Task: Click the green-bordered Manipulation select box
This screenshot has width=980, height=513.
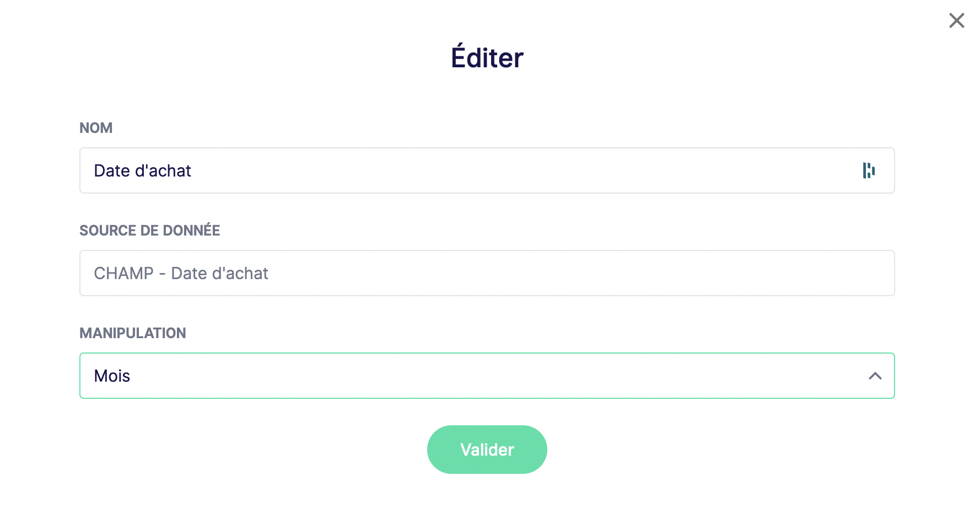Action: [487, 376]
